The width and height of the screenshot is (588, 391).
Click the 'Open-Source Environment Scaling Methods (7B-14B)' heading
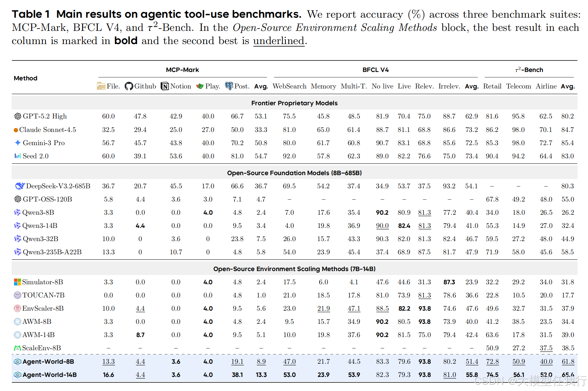coord(294,269)
